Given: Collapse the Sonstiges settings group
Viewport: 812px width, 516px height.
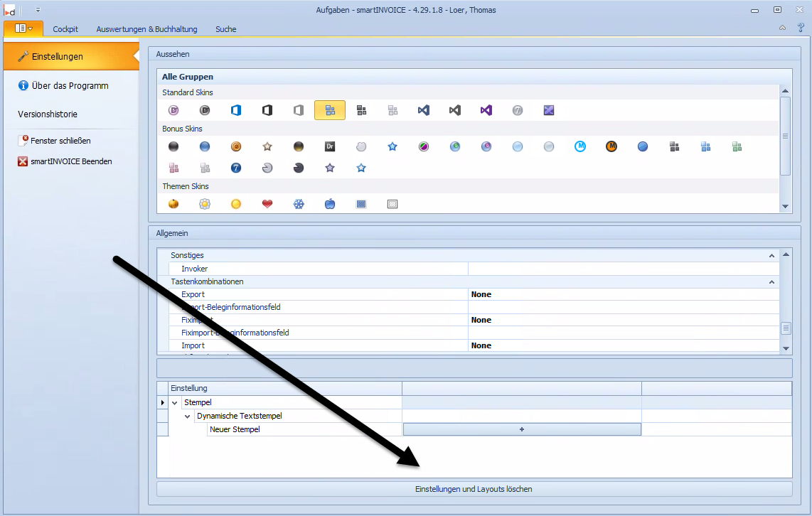Looking at the screenshot, I should click(x=771, y=255).
